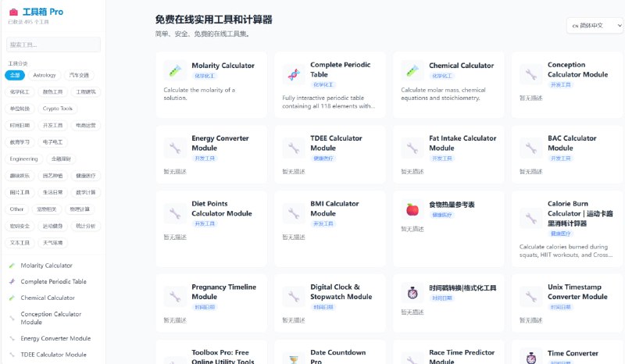Open the Toolbox Pro: Free Online Utility Tools card title
Screen dimensions: 625x364
pyautogui.click(x=223, y=357)
